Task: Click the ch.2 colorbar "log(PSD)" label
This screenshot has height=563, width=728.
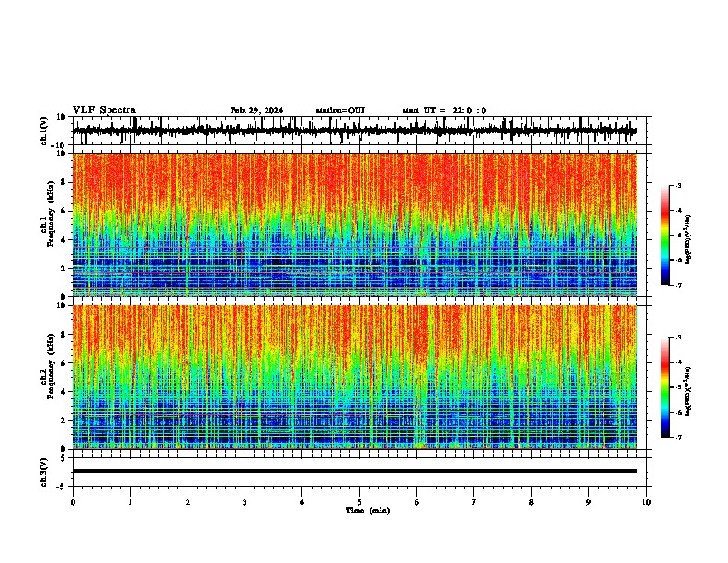Action: (688, 391)
